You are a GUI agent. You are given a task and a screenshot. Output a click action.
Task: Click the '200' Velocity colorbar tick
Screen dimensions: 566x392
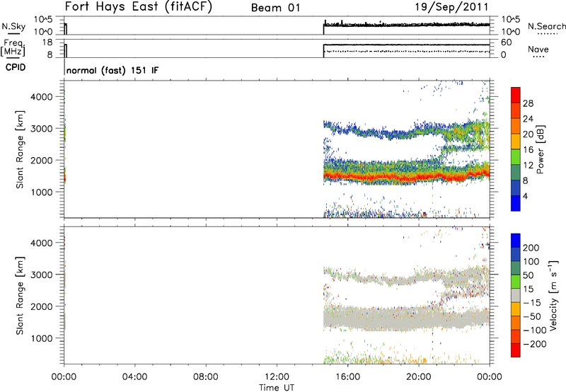coord(531,248)
